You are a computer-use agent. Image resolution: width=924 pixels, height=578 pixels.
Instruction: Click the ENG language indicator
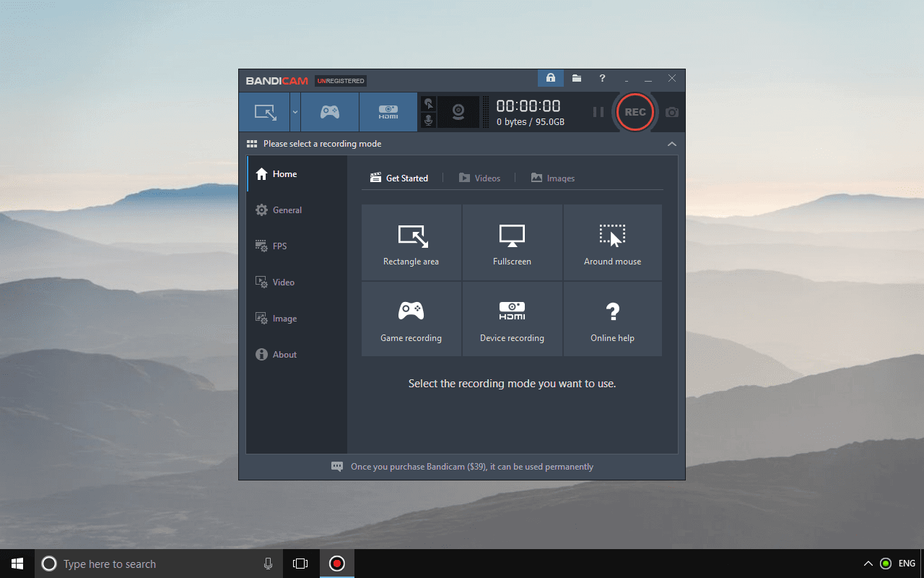tap(907, 564)
